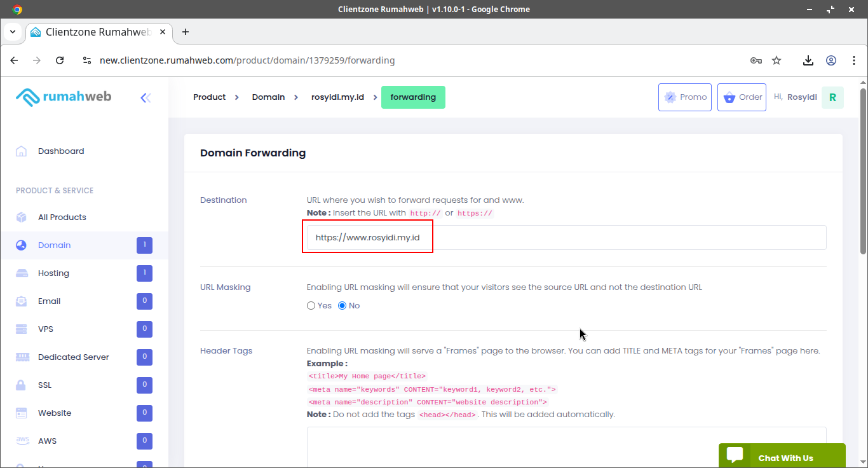Click the All Products box icon
The width and height of the screenshot is (868, 468).
(x=22, y=217)
